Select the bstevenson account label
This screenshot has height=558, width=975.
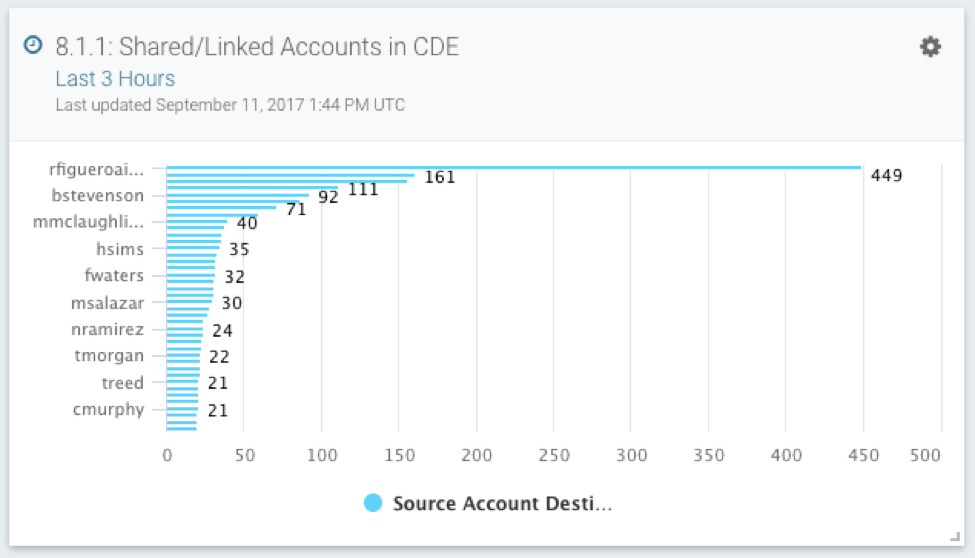98,195
